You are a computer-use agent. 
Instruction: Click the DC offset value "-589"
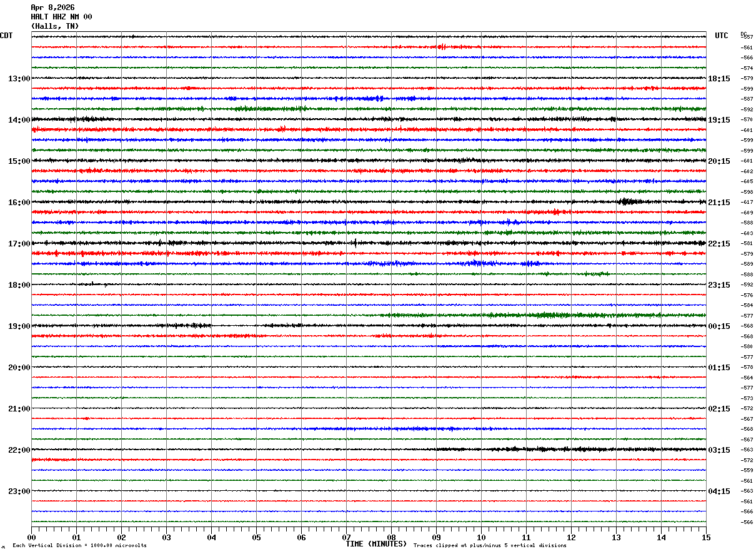click(x=747, y=264)
